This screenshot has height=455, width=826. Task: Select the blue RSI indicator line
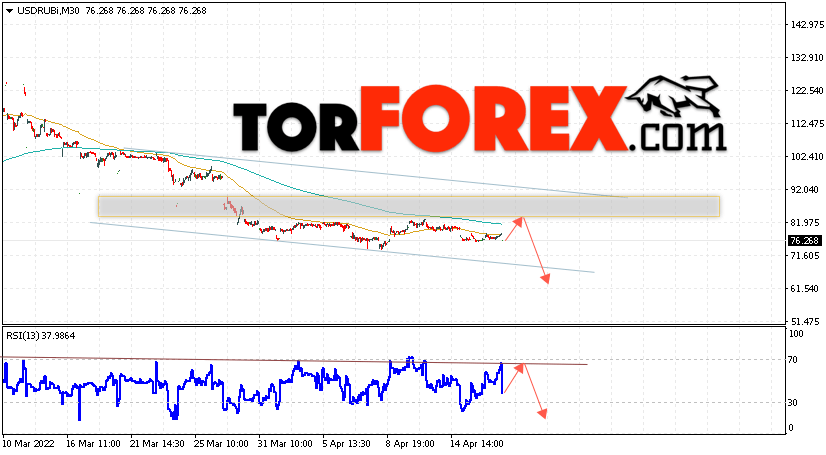(x=253, y=389)
